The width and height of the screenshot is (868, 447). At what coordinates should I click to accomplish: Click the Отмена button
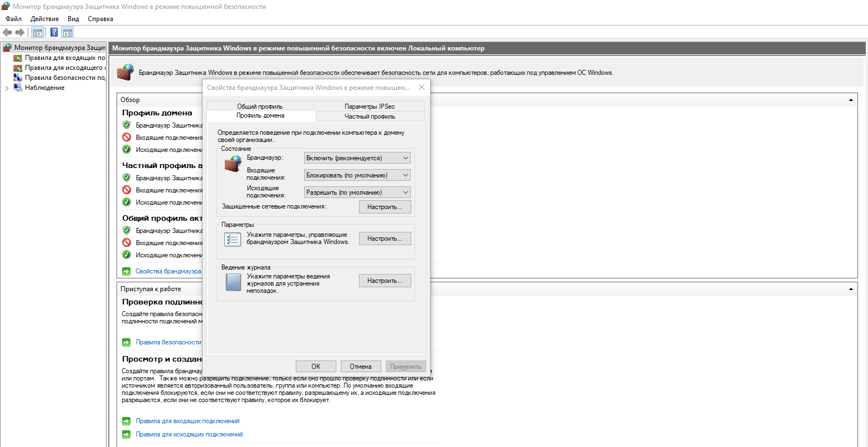(360, 367)
